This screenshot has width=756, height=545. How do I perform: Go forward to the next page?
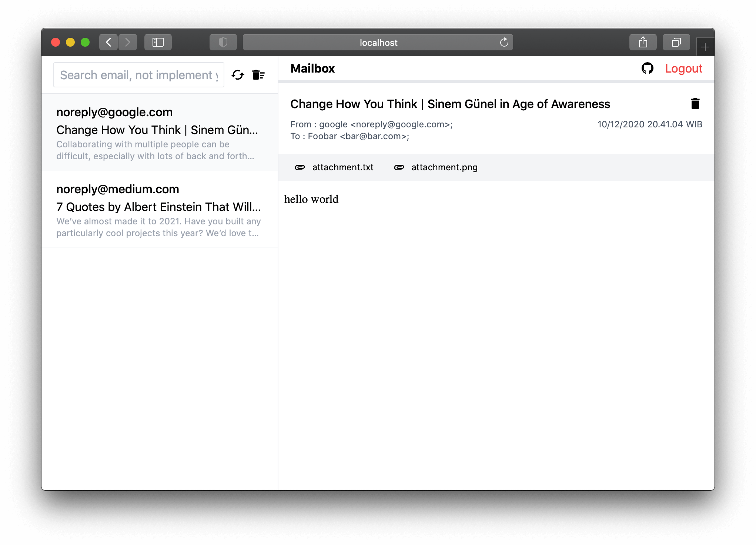[128, 42]
